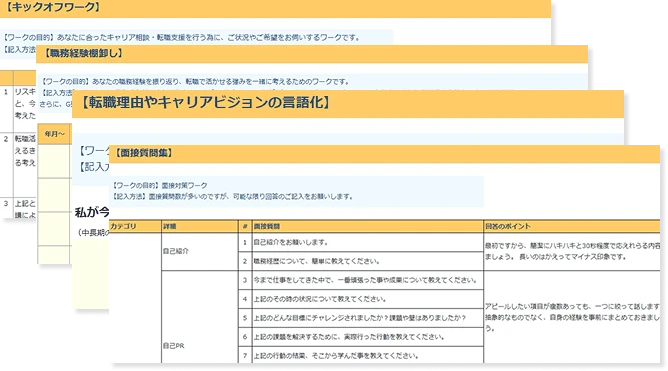Select the 回答のポイント column header

508,227
